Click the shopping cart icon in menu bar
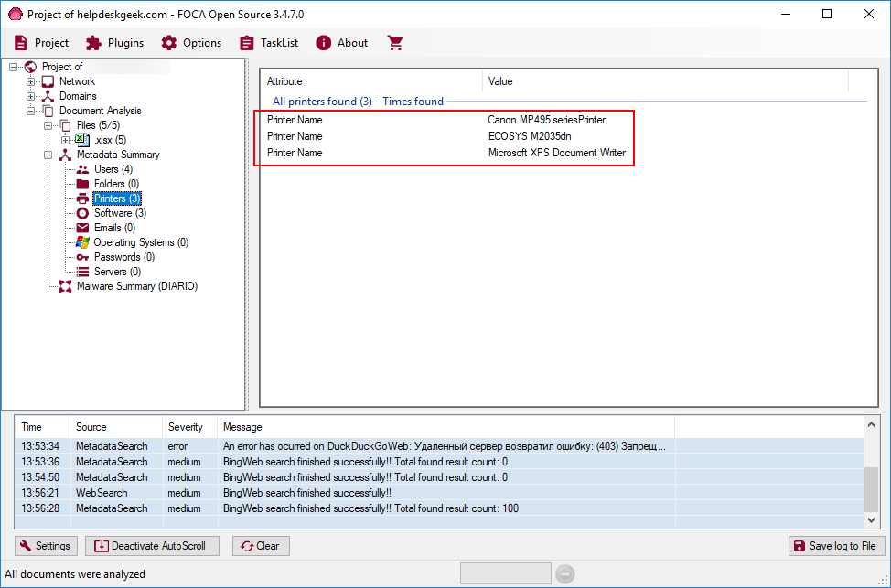The image size is (891, 588). 395,43
